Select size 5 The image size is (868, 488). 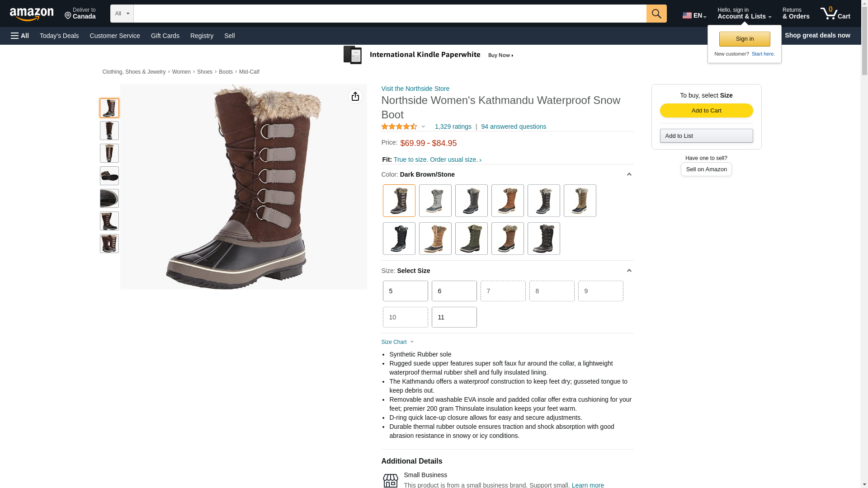tap(405, 291)
